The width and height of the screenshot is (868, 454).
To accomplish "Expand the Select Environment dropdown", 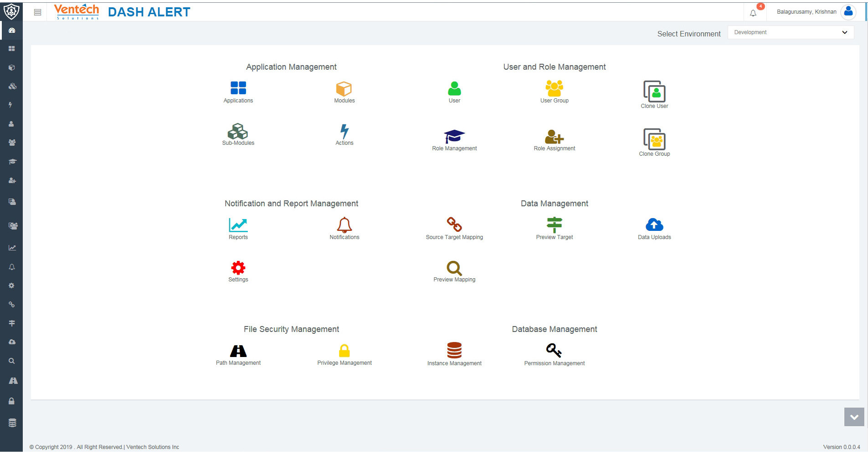I will point(791,32).
